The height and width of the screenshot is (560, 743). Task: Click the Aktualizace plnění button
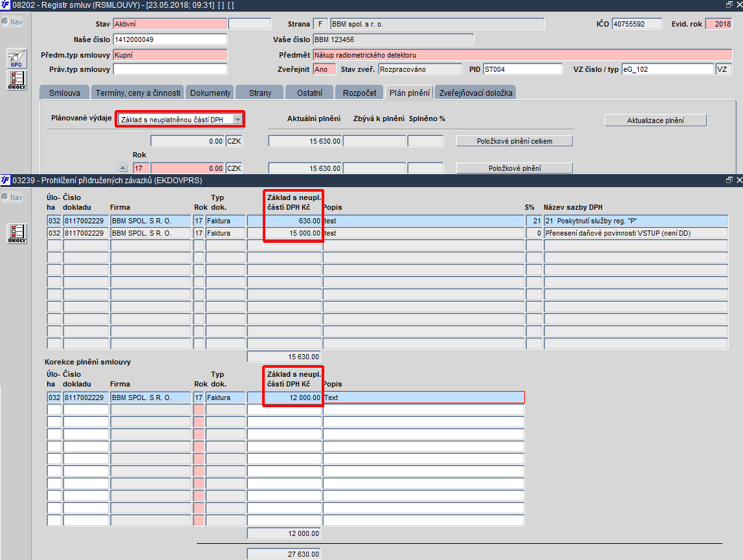coord(656,120)
